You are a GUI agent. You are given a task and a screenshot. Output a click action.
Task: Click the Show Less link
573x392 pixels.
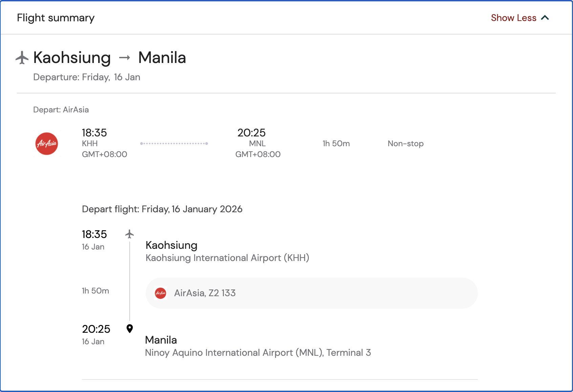513,18
